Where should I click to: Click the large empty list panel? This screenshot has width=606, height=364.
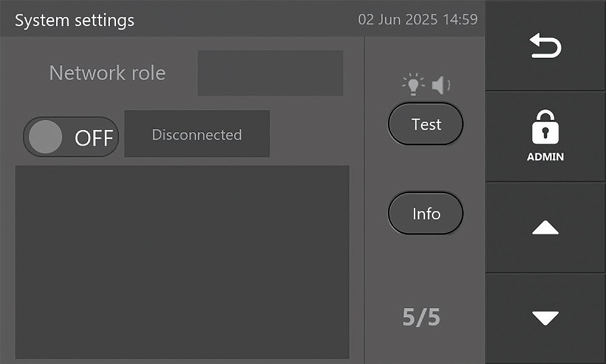[182, 262]
